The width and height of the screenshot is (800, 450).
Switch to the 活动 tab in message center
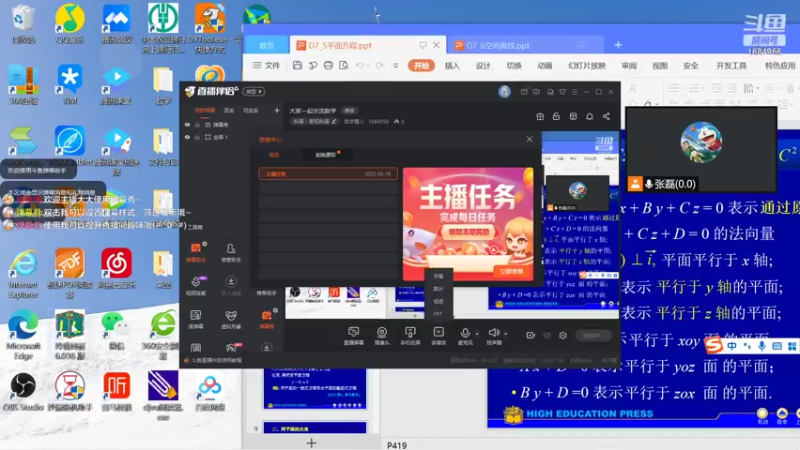coord(274,155)
